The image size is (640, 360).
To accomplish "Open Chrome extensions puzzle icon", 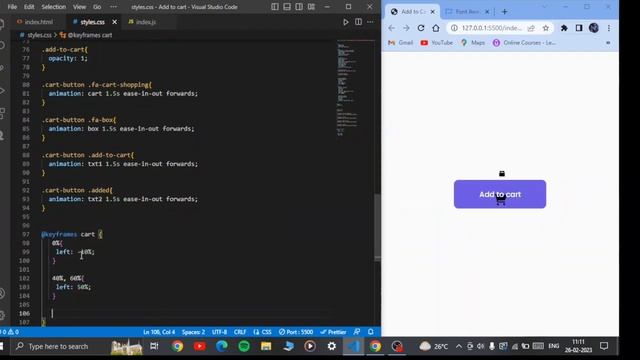I will pos(564,28).
